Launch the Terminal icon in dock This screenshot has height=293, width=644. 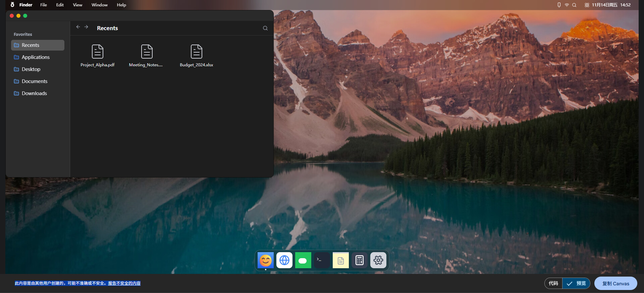coord(322,260)
